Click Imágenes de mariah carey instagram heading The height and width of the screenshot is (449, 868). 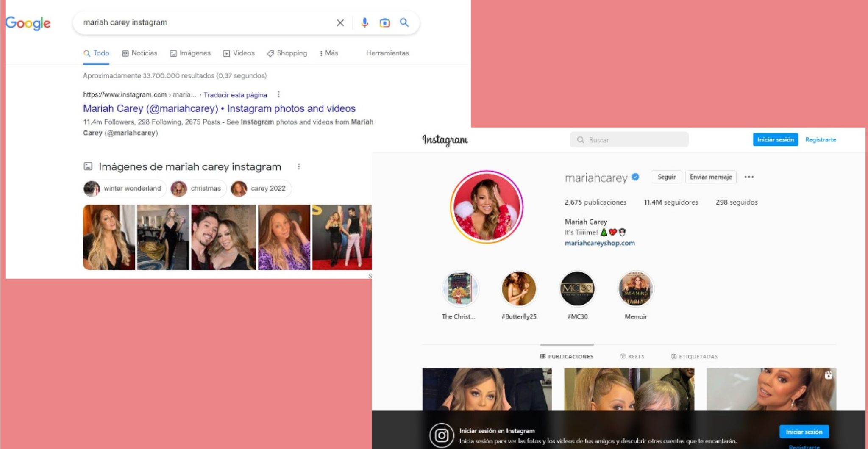pyautogui.click(x=190, y=167)
